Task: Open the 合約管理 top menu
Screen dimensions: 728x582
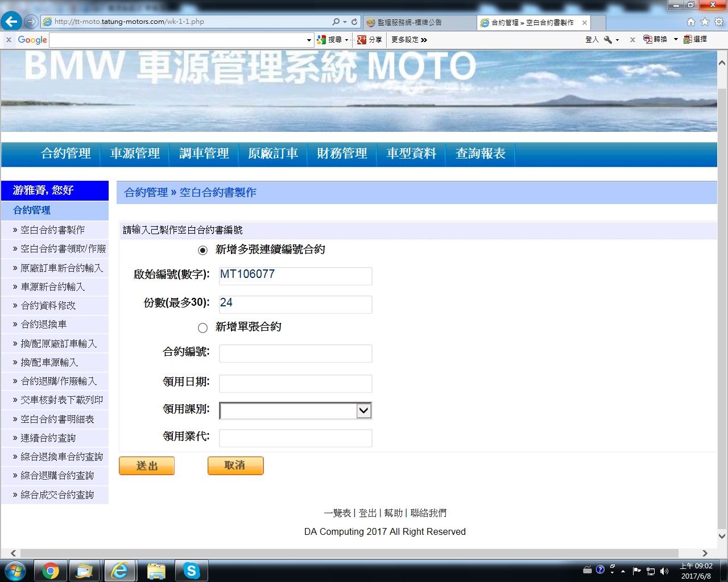Action: pyautogui.click(x=66, y=153)
